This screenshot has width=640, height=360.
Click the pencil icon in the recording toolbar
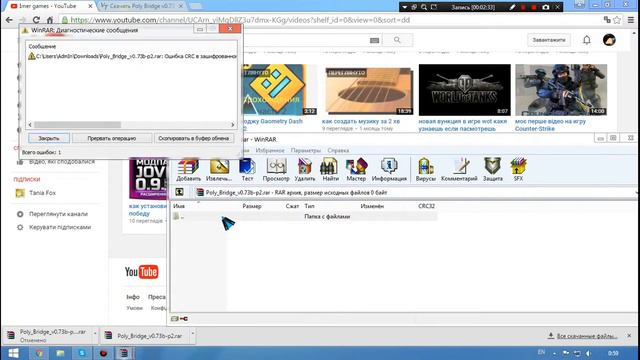512,7
